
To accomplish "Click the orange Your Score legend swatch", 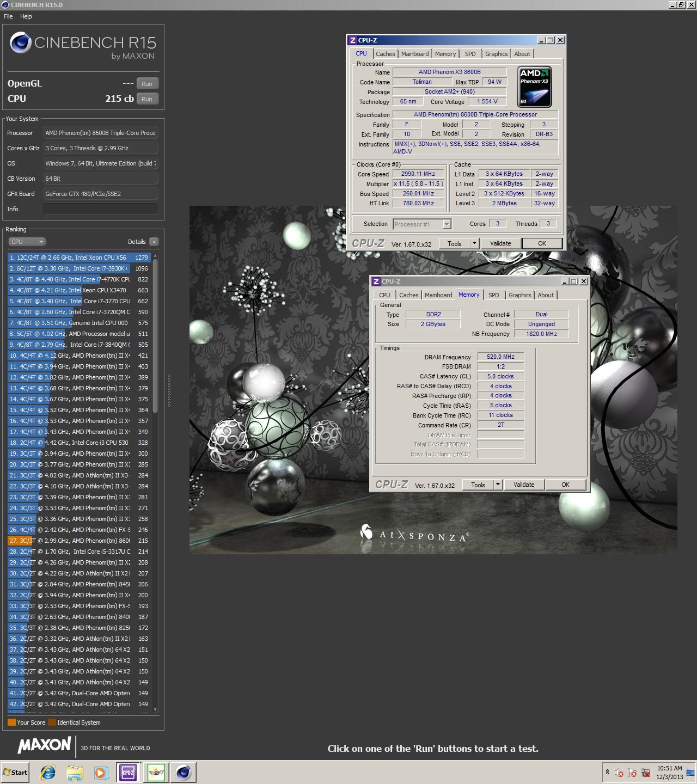I will (x=11, y=722).
